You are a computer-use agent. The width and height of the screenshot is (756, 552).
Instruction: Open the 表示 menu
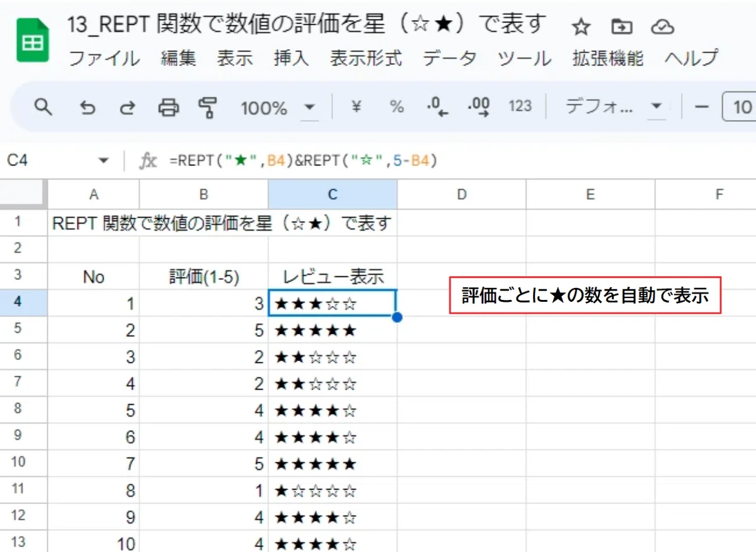235,59
